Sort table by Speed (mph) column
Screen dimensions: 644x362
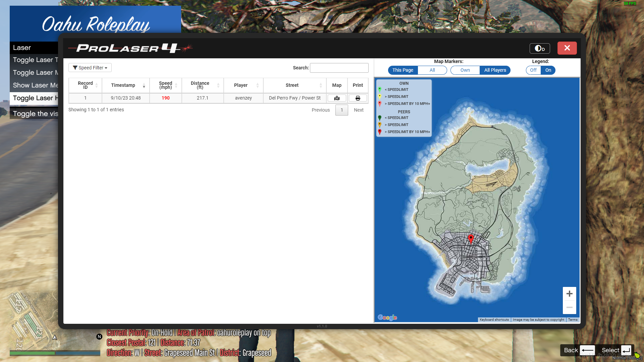coord(166,85)
